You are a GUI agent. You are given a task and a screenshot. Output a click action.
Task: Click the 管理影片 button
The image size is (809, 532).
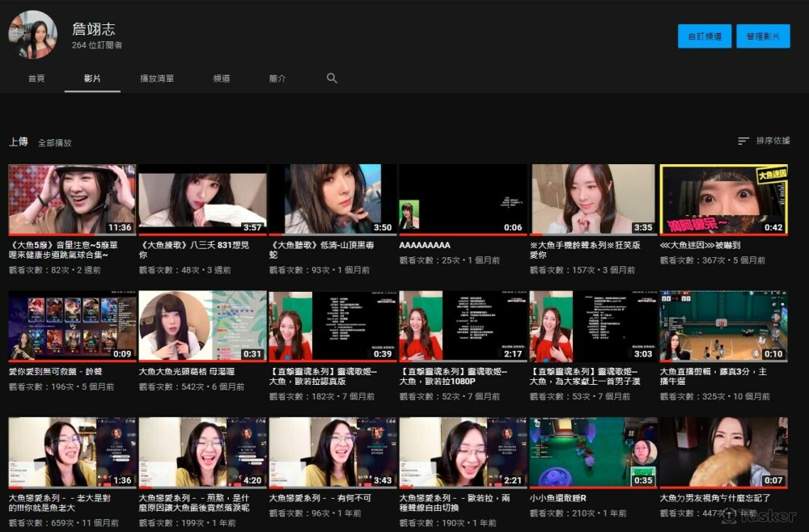(762, 36)
